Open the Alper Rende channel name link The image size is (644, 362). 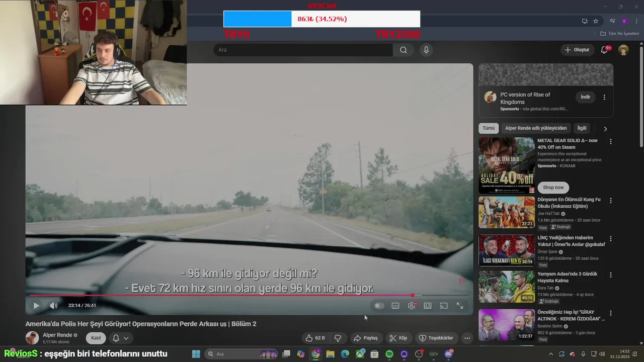(x=57, y=335)
